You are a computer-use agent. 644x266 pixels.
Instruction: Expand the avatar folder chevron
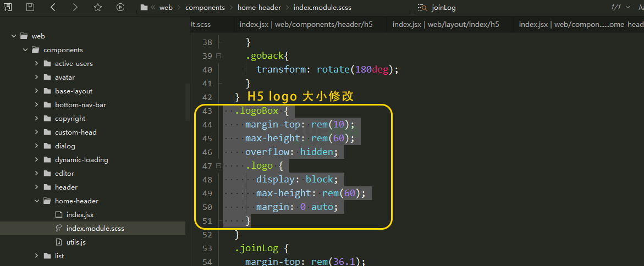pos(36,77)
